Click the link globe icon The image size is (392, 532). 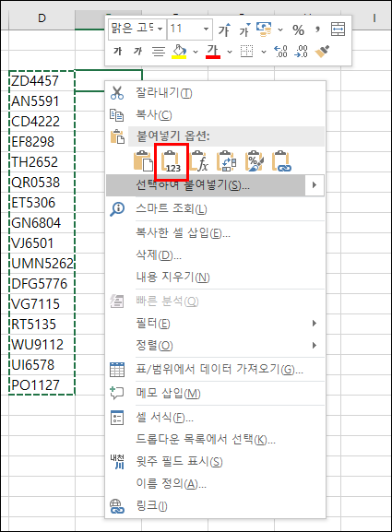117,506
